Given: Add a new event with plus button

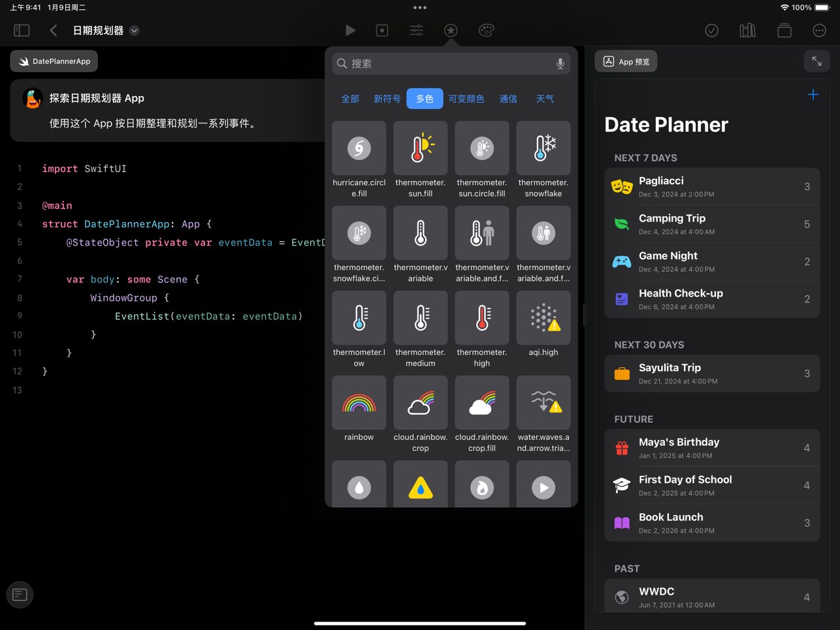Looking at the screenshot, I should coord(813,95).
